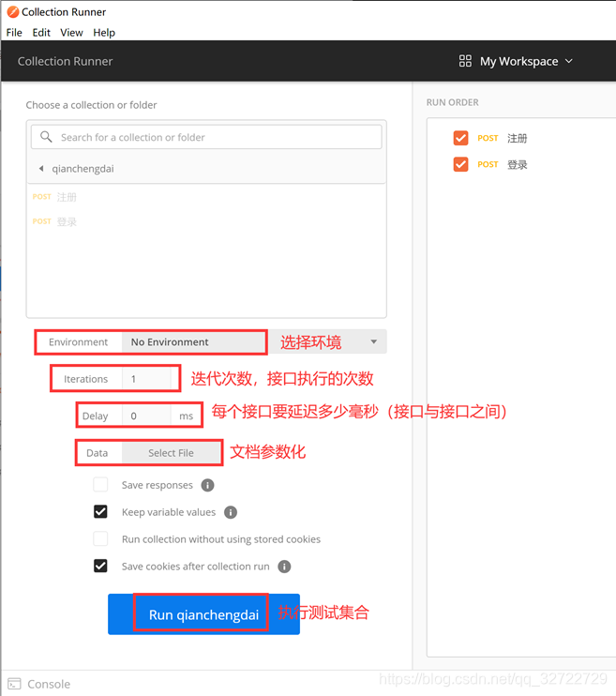Viewport: 616px width, 696px height.
Task: Click the 'Iterations' label
Action: [x=85, y=379]
